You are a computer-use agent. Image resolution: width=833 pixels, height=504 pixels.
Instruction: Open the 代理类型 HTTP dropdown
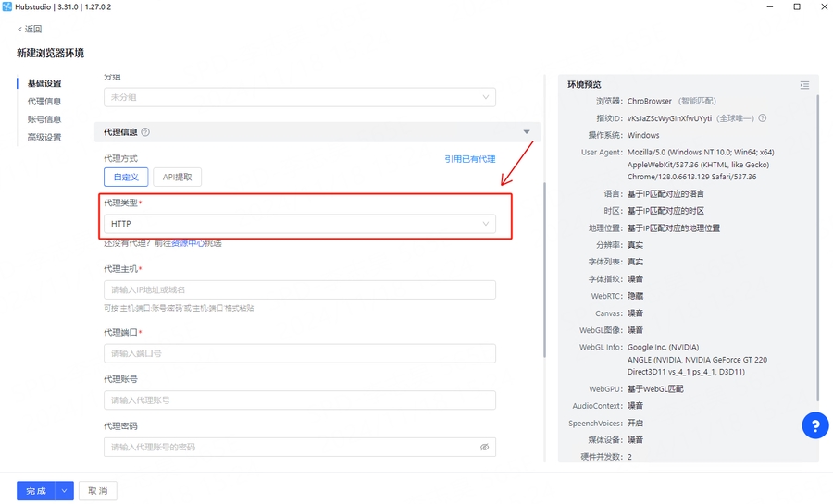[x=299, y=224]
